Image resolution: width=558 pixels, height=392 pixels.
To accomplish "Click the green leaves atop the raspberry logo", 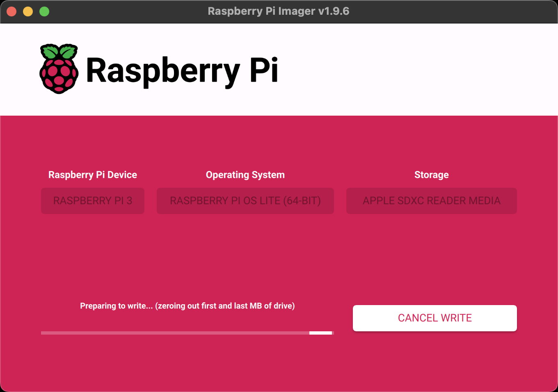I will 59,51.
